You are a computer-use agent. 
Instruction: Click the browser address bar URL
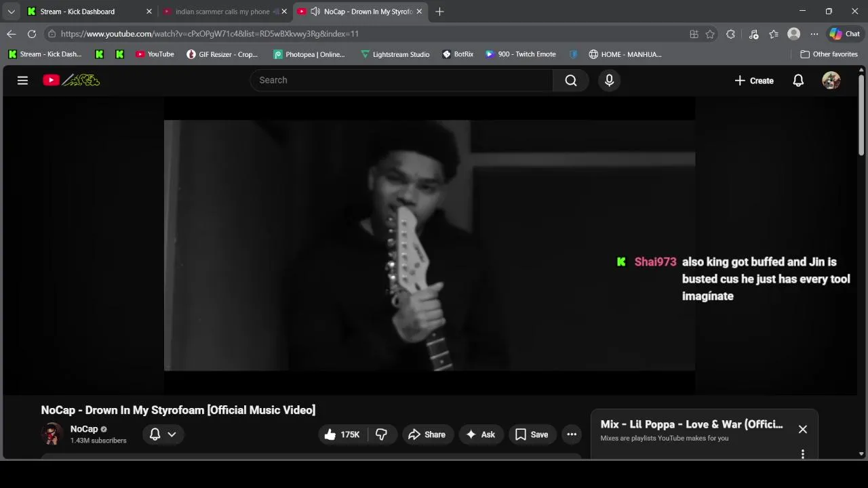(210, 34)
